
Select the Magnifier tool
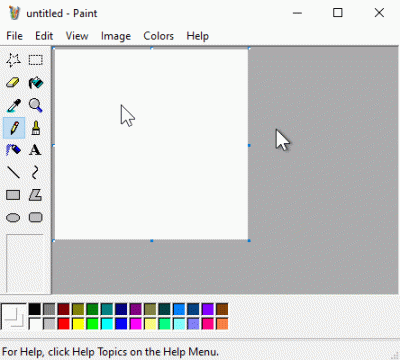(x=36, y=105)
